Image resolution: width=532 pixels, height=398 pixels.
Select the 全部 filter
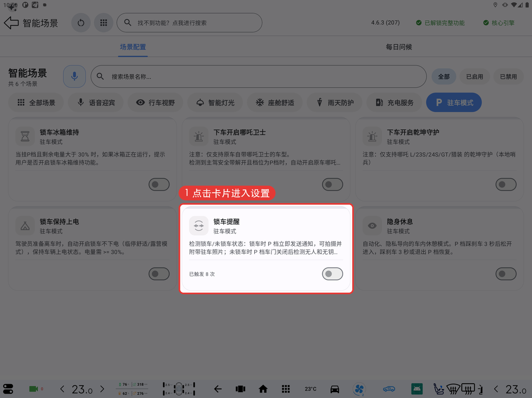click(x=444, y=77)
